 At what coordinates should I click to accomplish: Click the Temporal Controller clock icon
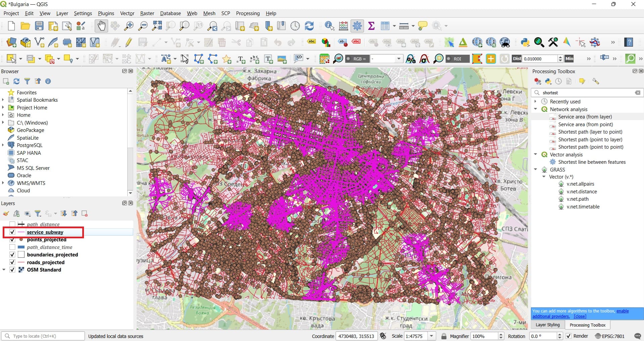coord(295,26)
